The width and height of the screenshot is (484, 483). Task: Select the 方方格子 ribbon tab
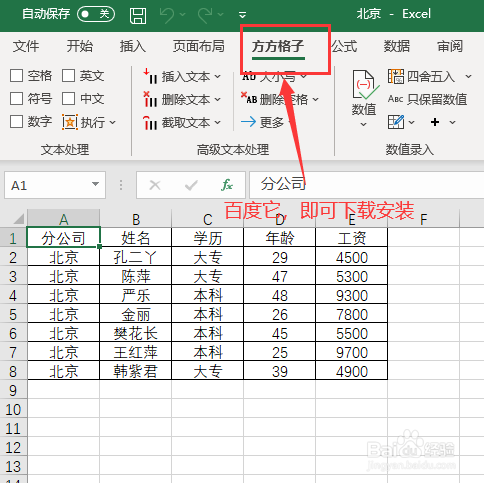278,46
